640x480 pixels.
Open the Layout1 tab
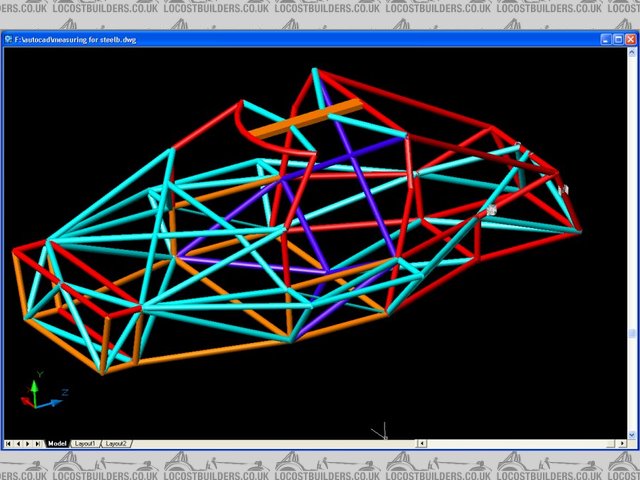pos(85,443)
